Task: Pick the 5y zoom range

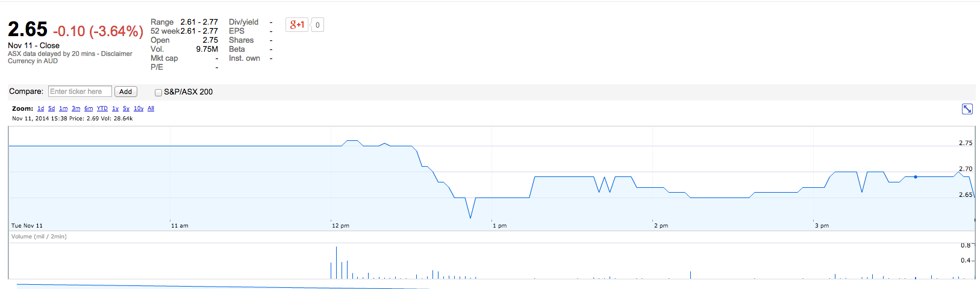Action: coord(126,108)
